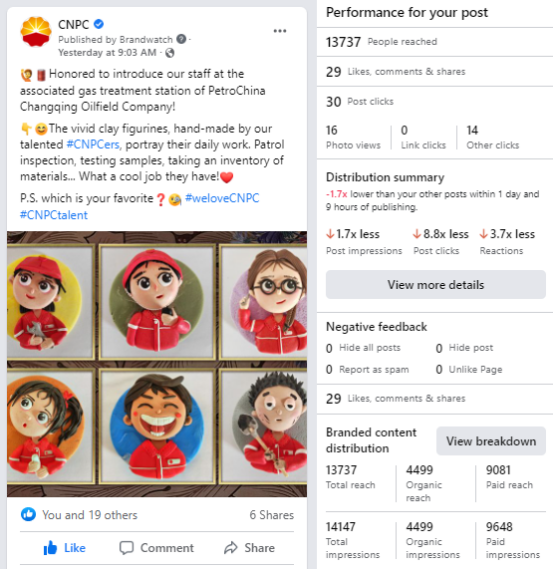Click the globe public audience icon
The image size is (554, 570).
[170, 53]
